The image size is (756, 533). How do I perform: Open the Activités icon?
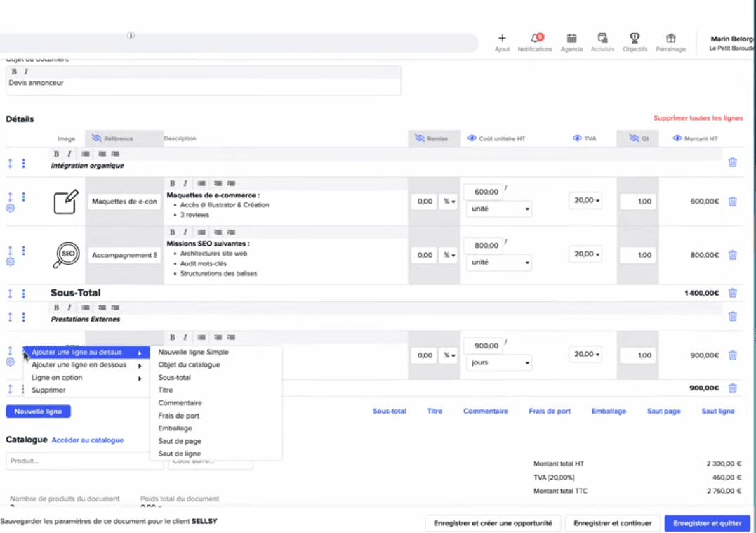(x=602, y=38)
